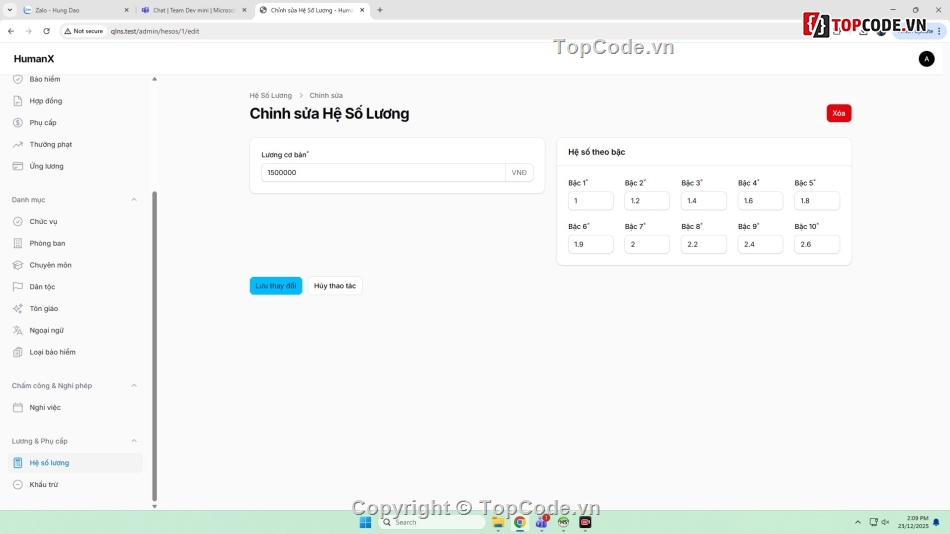
Task: Open File Explorer from taskbar
Action: tap(498, 522)
